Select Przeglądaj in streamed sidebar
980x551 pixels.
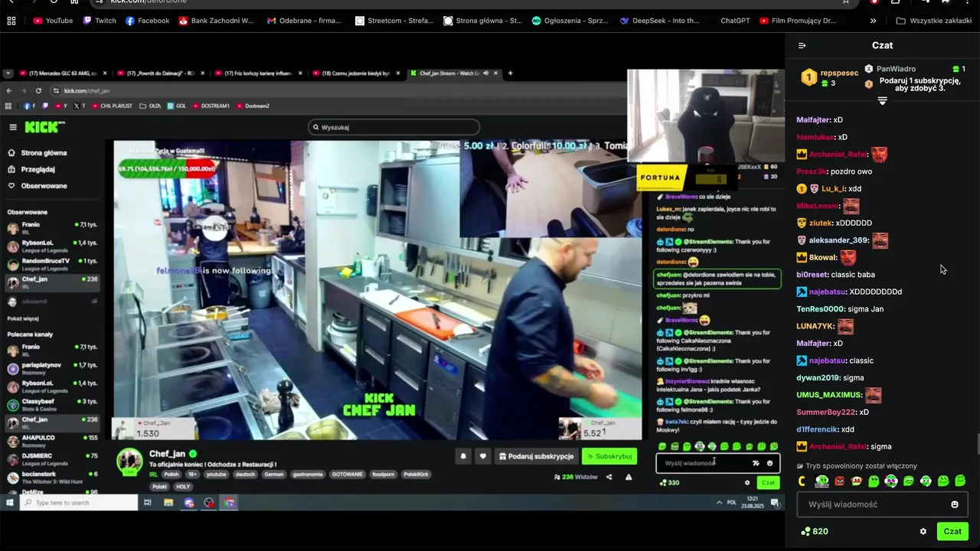point(38,169)
